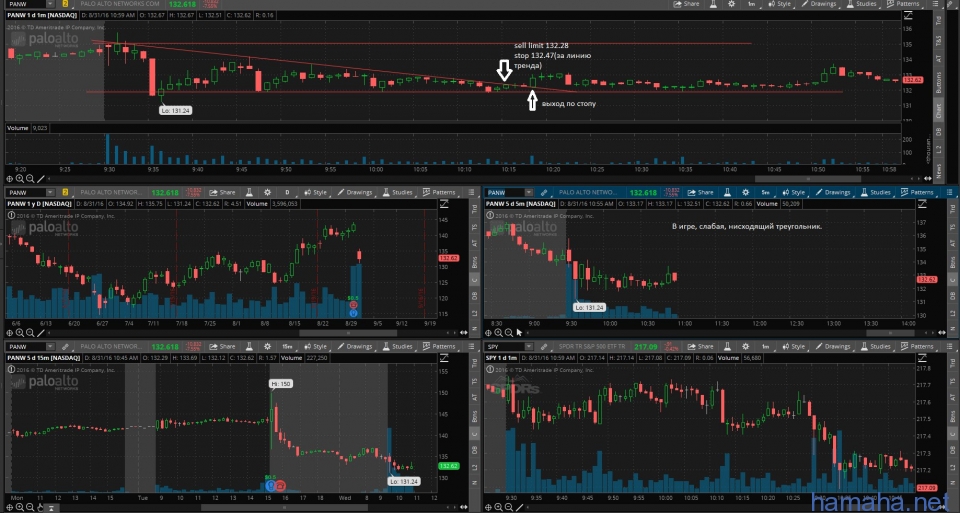This screenshot has width=960, height=513.
Task: Select the Chart side tab in top chart
Action: tap(939, 111)
